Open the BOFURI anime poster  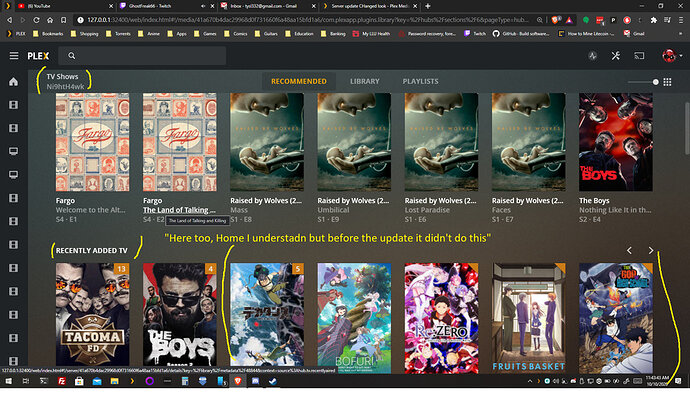tap(354, 318)
